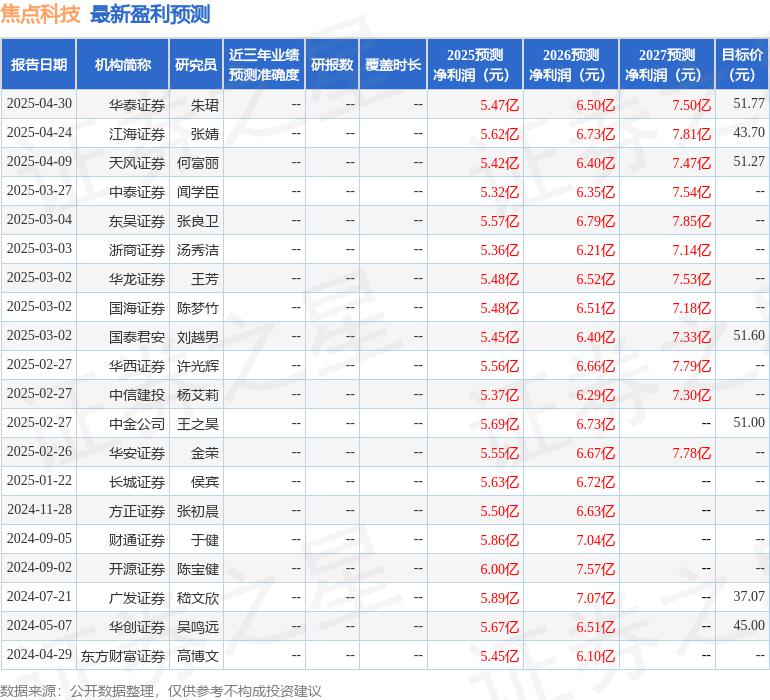Click the 覆盖时长 column header
This screenshot has height=700, width=770.
[393, 65]
